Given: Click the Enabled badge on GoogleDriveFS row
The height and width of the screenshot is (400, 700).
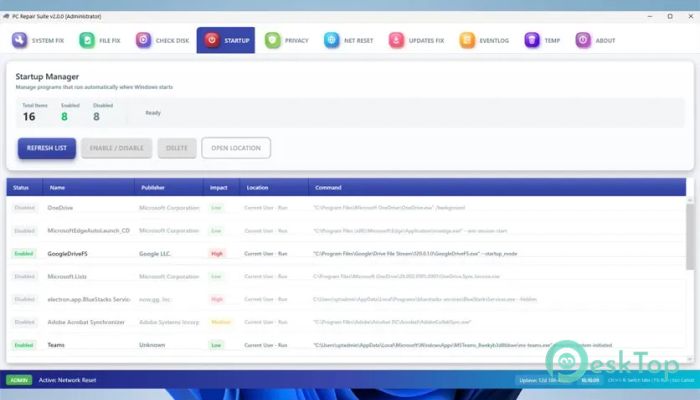Looking at the screenshot, I should pos(24,254).
